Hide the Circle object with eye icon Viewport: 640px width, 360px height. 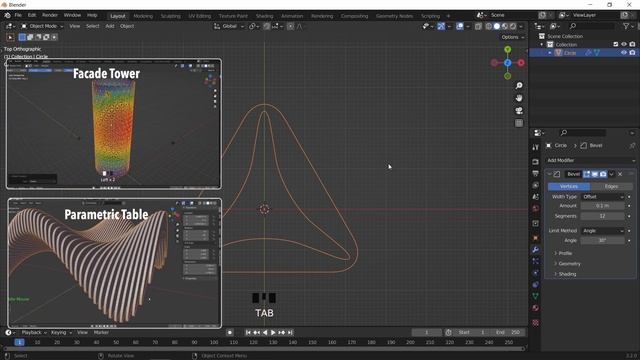click(624, 53)
